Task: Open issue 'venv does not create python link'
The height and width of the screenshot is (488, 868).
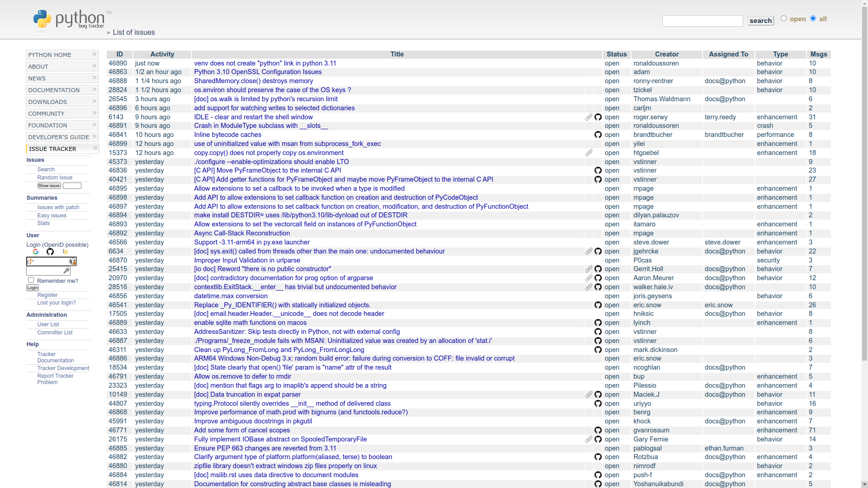Action: click(265, 63)
